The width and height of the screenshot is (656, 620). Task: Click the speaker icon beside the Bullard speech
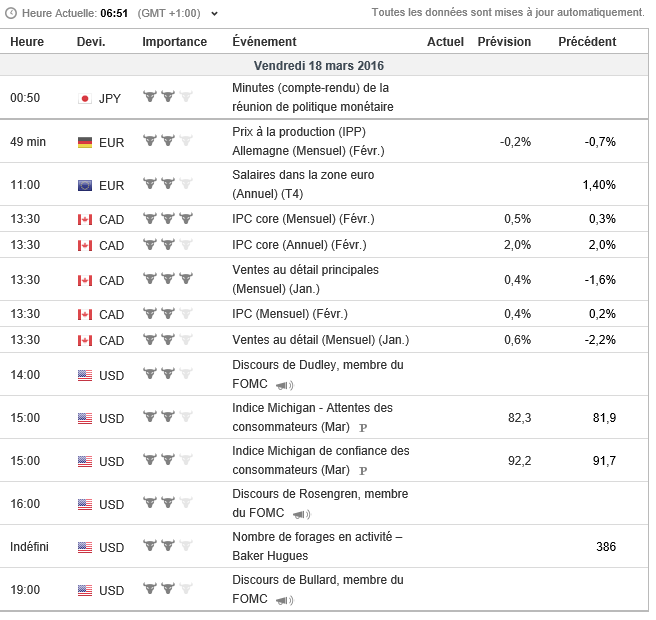285,600
